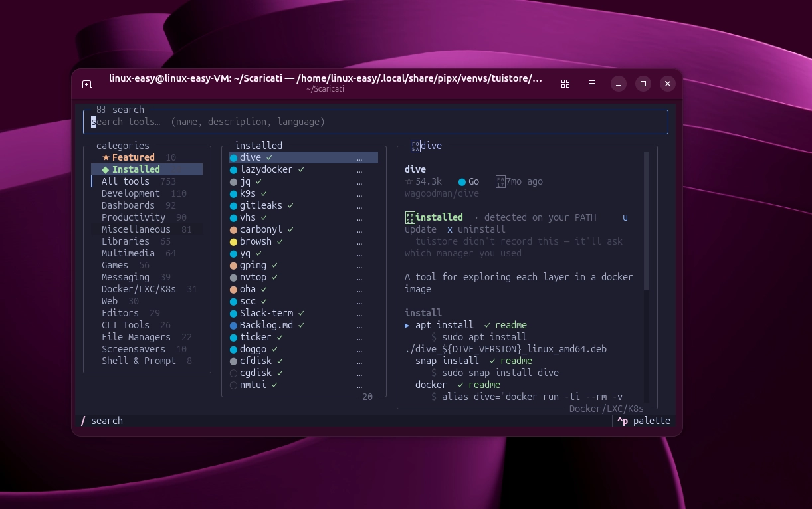812x509 pixels.
Task: Select the scc tool row
Action: [x=304, y=302]
